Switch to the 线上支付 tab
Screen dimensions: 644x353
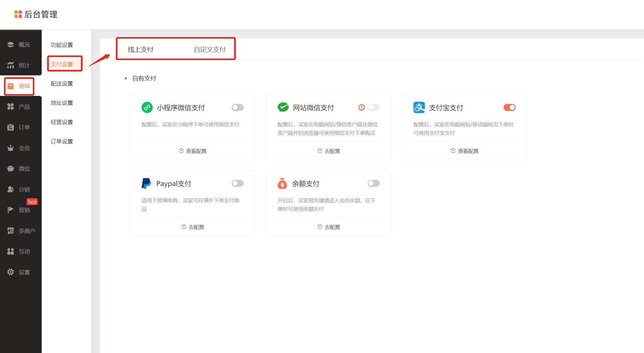[x=140, y=49]
